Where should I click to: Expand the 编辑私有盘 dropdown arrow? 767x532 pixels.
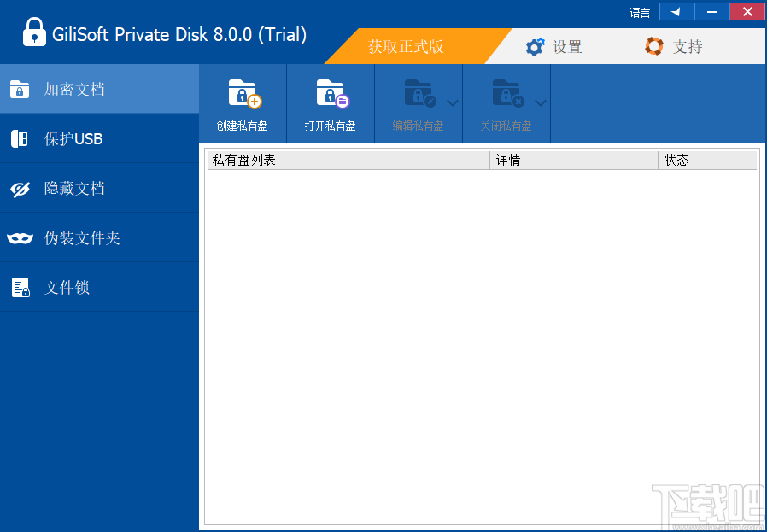pos(450,103)
